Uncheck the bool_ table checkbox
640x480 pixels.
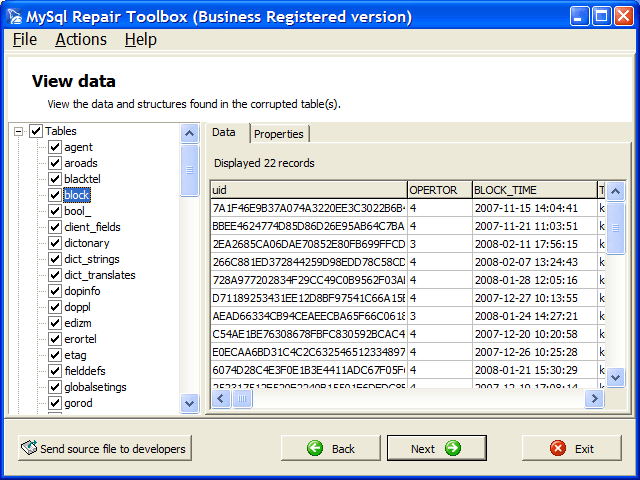(55, 211)
